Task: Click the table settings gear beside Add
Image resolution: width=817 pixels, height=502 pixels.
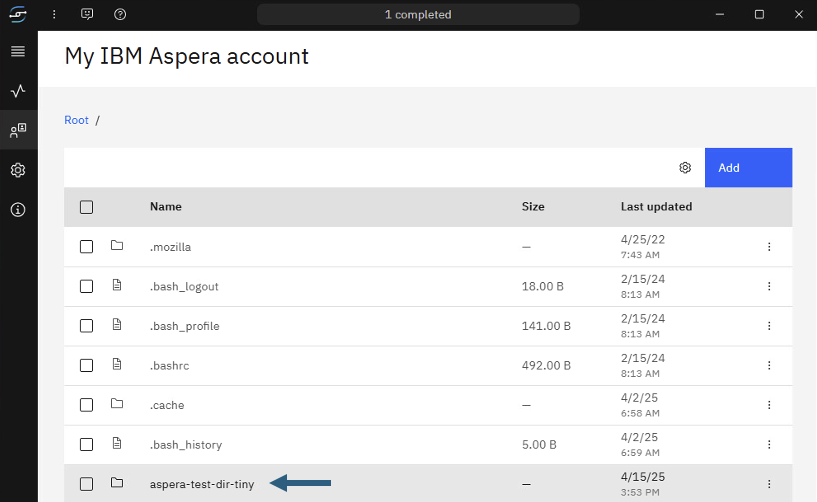Action: (x=685, y=168)
